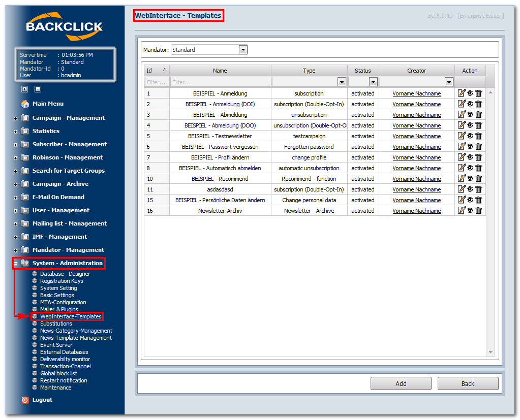Delete the BEISPIEL - Testnewsletter template
The image size is (520, 420).
[478, 136]
